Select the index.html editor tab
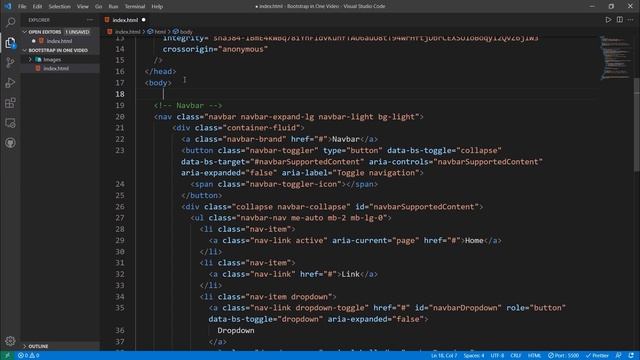This screenshot has height=360, width=640. click(x=125, y=20)
